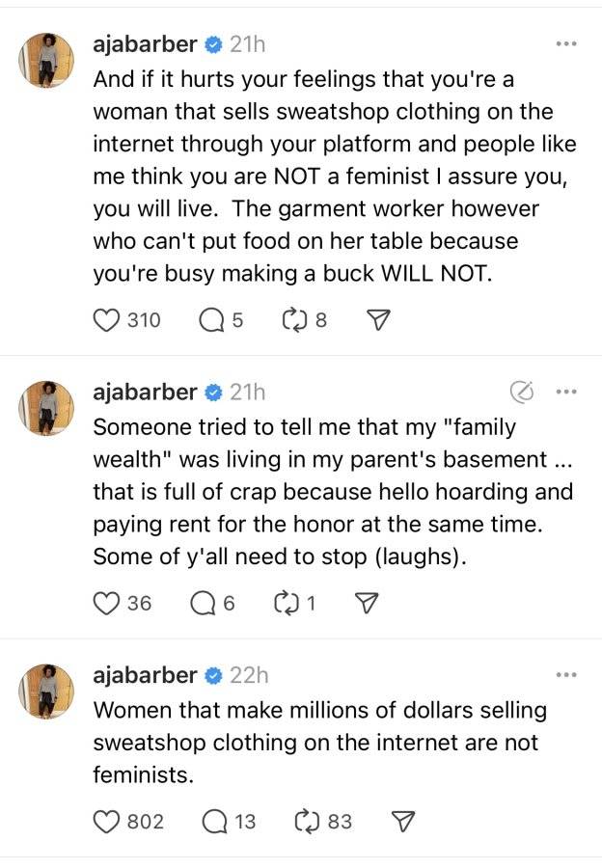View avatar on the 'family wealth' post
This screenshot has width=602, height=868.
46,408
